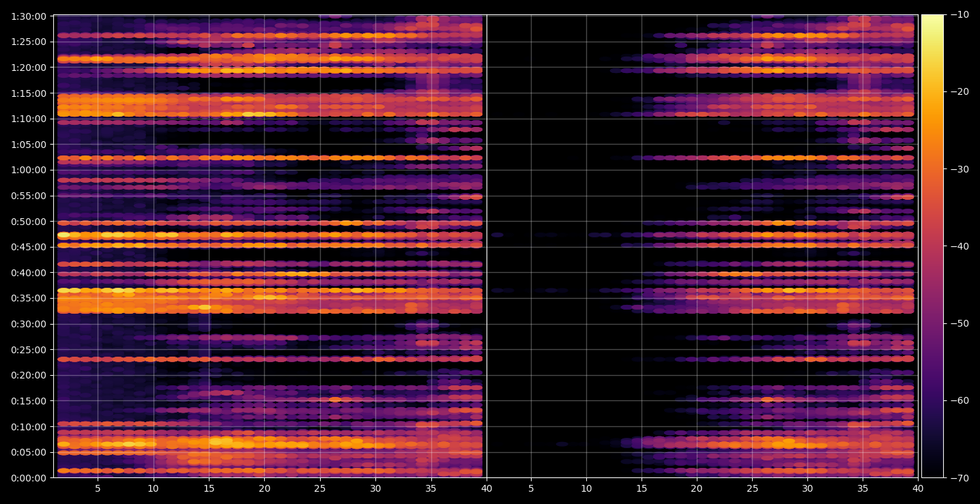Click x-axis label 25 under the right heatmap
Viewport: 980px width, 504px height.
click(753, 489)
